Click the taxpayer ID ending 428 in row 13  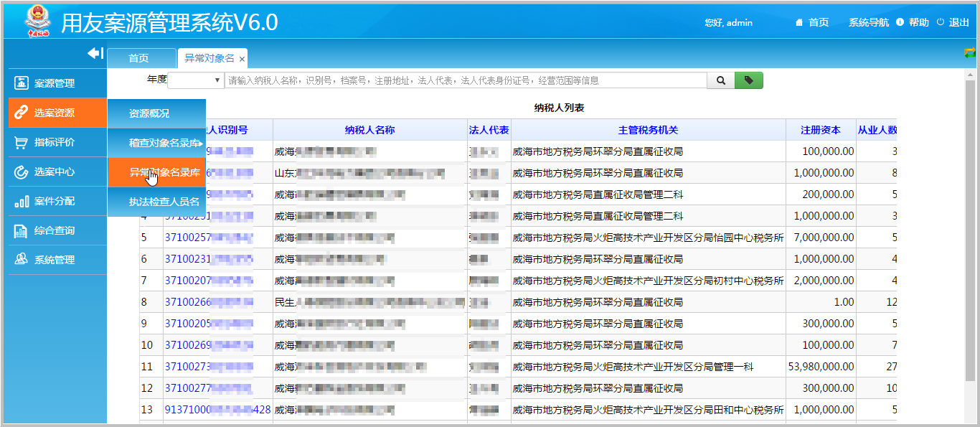218,410
